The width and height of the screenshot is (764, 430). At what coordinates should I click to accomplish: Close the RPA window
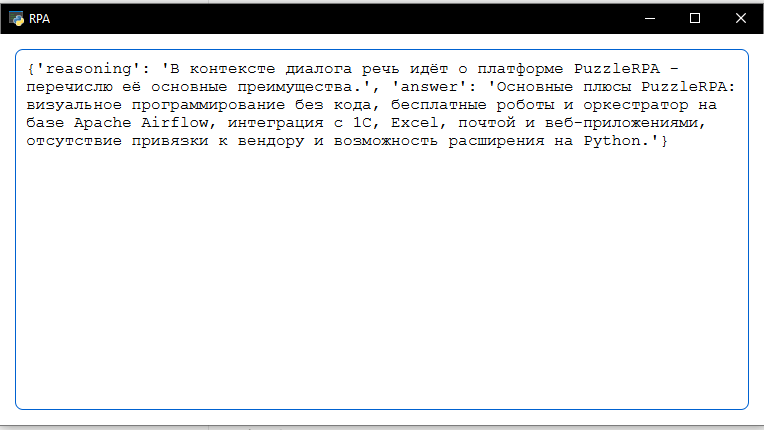pos(741,19)
